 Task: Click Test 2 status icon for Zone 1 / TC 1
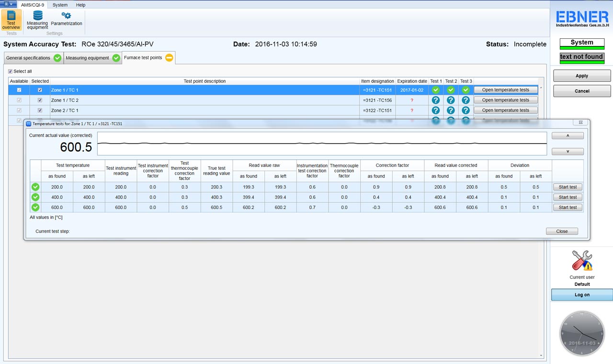tap(451, 90)
